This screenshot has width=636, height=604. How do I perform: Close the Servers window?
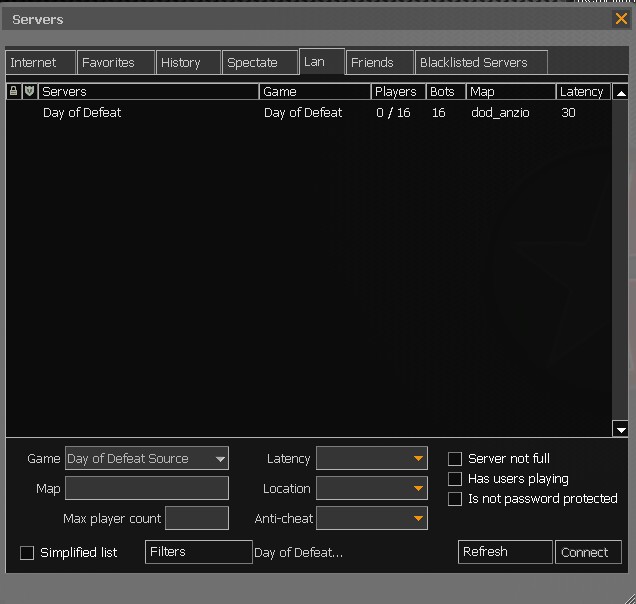tap(621, 19)
